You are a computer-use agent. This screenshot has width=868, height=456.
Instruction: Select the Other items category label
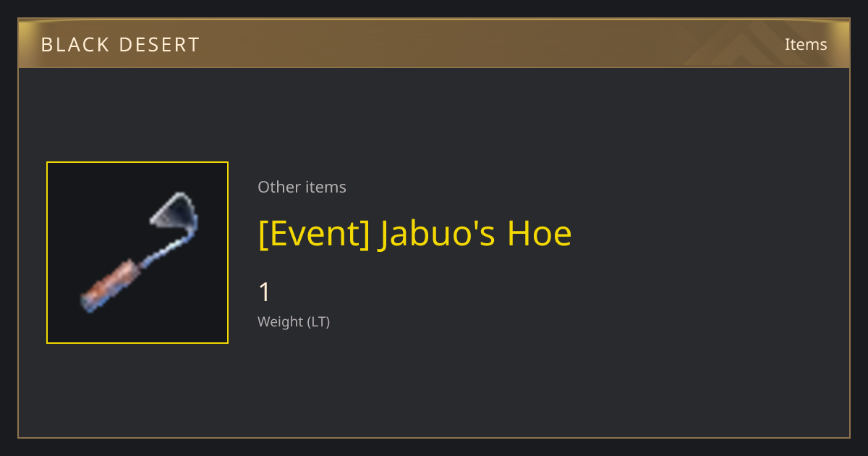302,187
